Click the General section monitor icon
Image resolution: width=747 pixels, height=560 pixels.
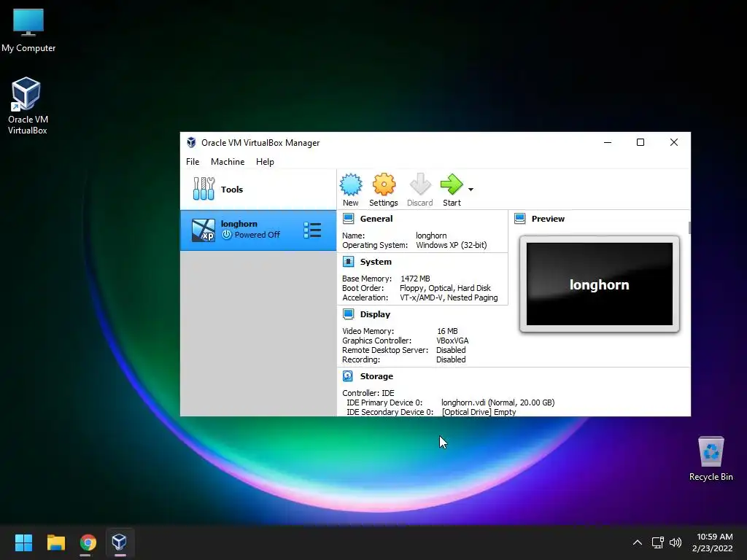[348, 219]
